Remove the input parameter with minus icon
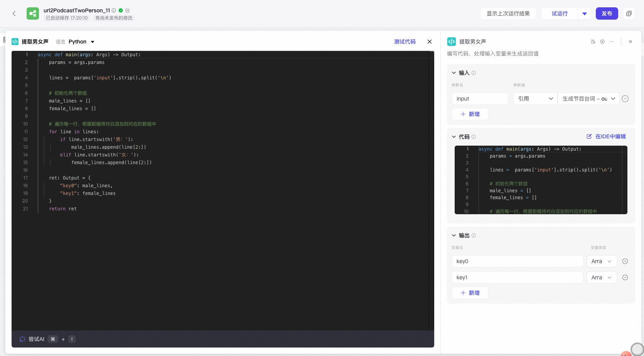The image size is (644, 356). point(625,99)
